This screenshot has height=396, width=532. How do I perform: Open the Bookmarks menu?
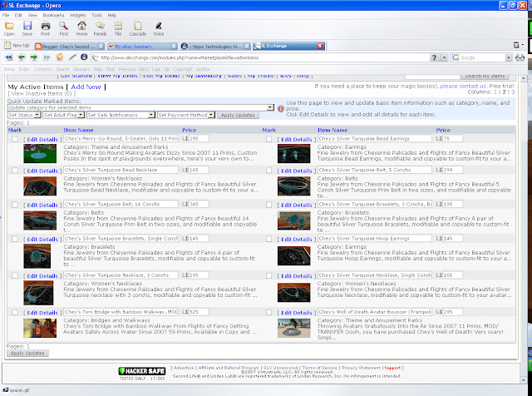click(x=53, y=15)
